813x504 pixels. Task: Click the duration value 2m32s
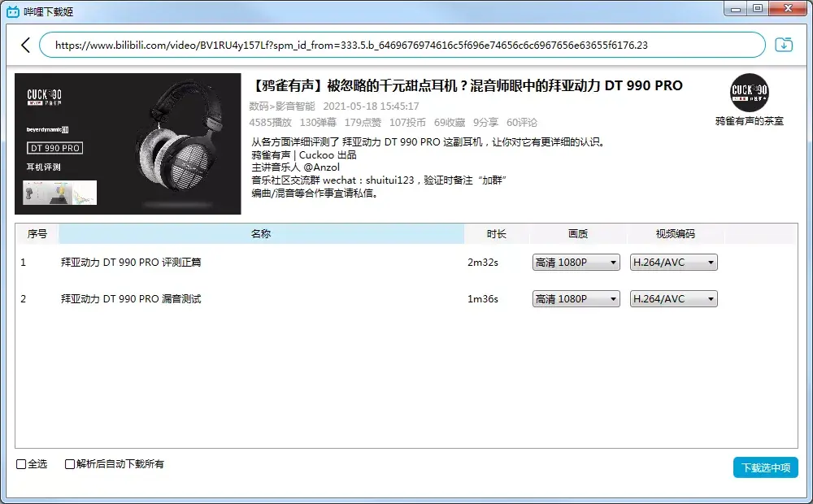pyautogui.click(x=483, y=263)
